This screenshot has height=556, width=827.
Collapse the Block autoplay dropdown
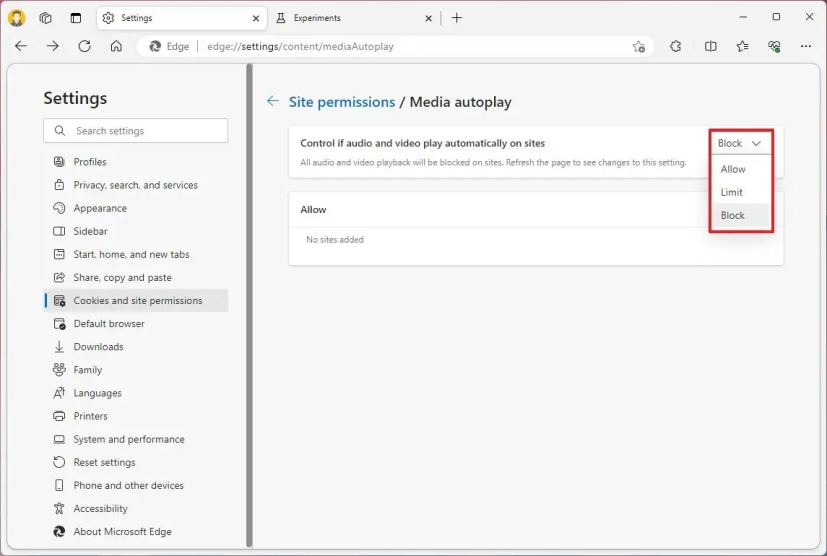(739, 143)
